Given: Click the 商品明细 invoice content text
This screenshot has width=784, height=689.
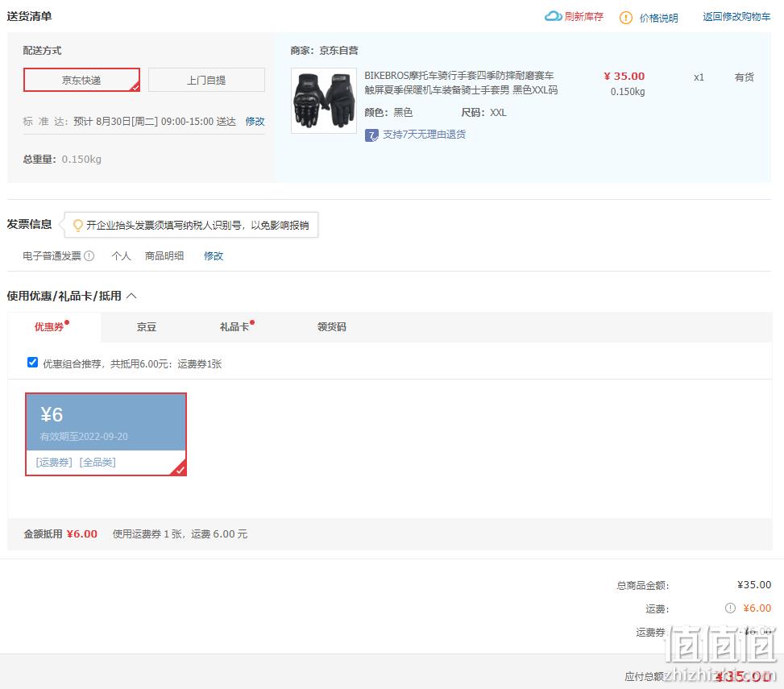Looking at the screenshot, I should (x=164, y=256).
